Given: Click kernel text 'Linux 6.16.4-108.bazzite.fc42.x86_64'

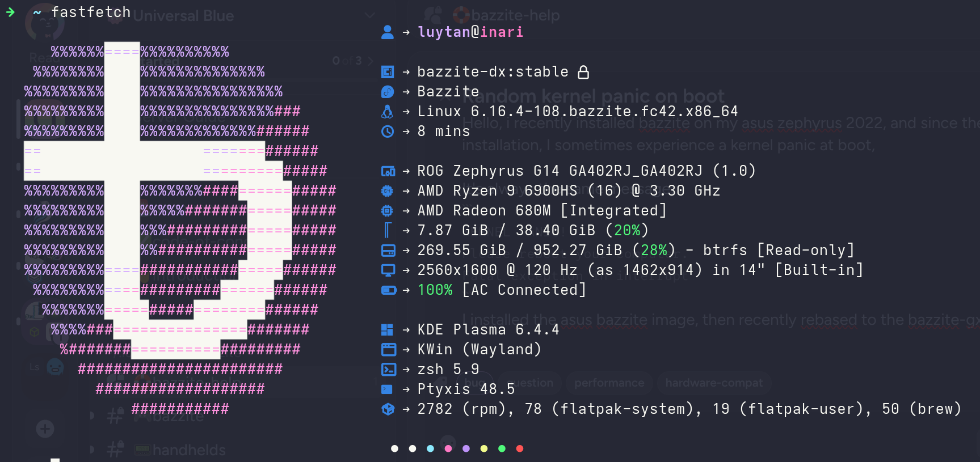Looking at the screenshot, I should pos(578,112).
